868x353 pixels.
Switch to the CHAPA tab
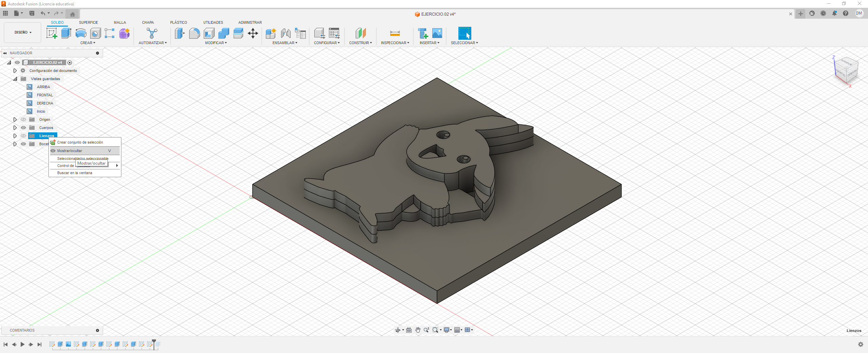148,22
